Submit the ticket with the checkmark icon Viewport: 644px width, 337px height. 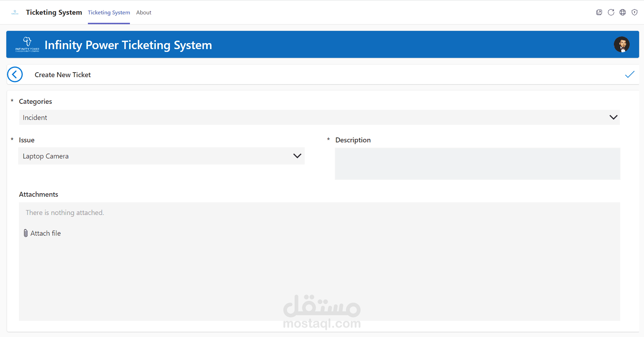630,74
